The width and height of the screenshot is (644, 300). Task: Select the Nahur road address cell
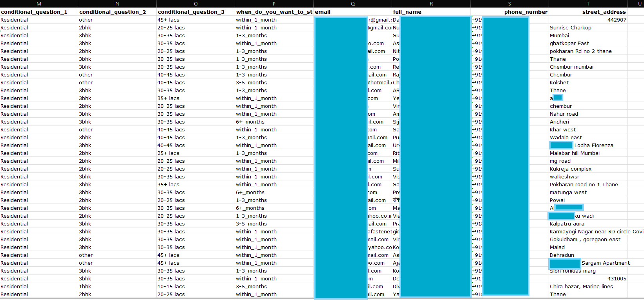coord(588,114)
